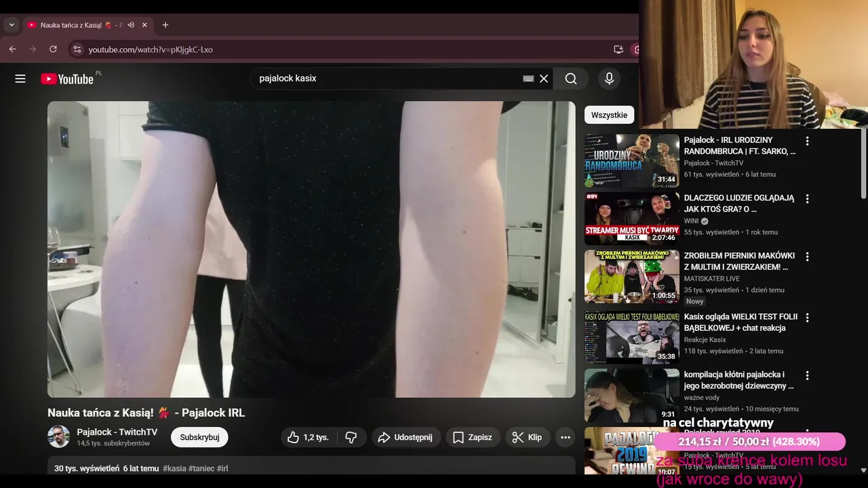Open pierniki makówki video thumbnail

pos(632,276)
